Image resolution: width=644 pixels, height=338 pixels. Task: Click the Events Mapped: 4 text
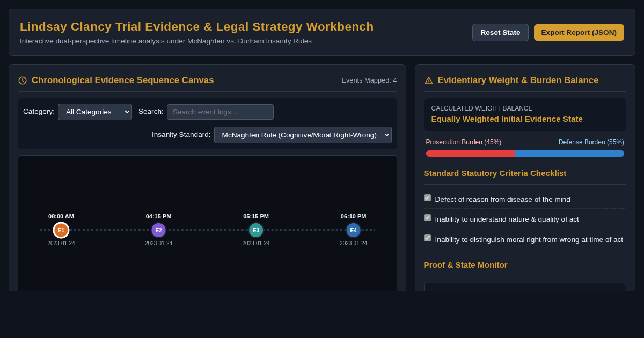point(369,80)
